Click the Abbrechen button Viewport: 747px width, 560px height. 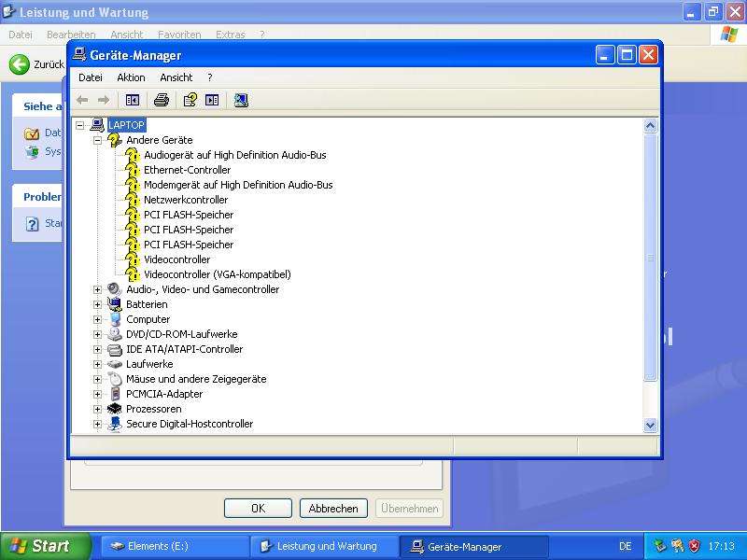(333, 508)
